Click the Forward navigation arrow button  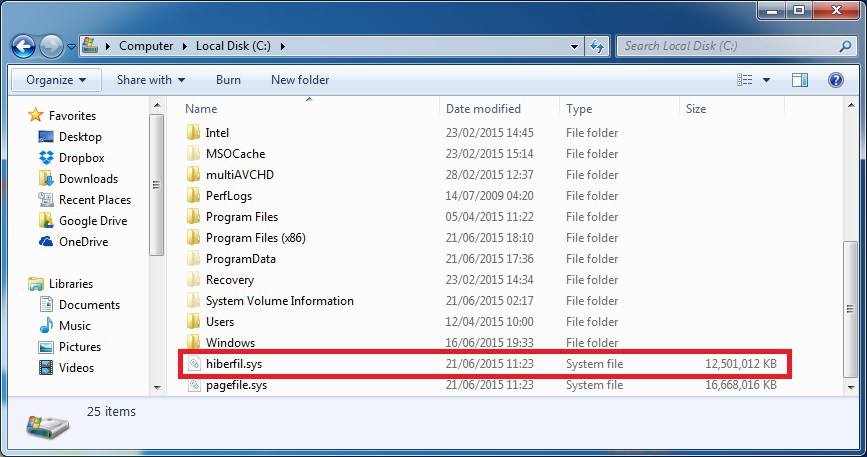point(52,46)
